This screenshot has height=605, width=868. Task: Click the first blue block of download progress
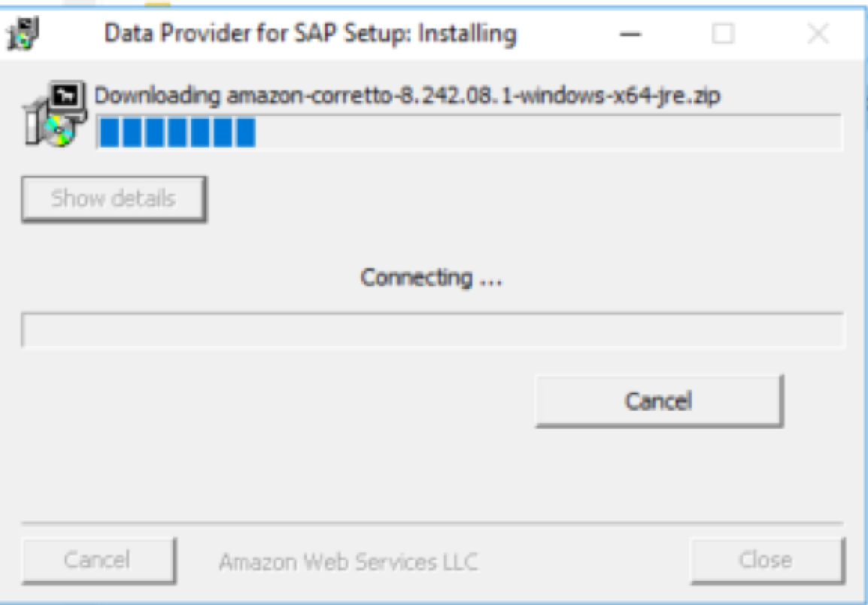[x=109, y=134]
